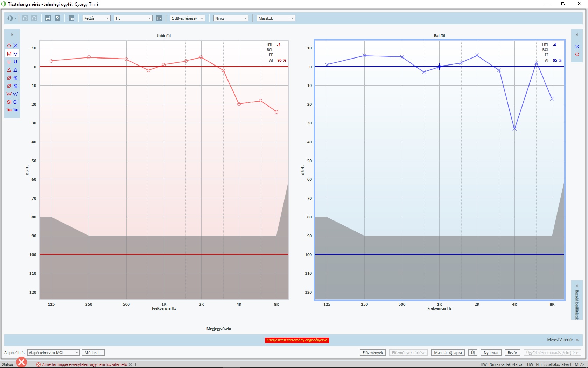Select the blue triangle symbol
This screenshot has width=588, height=368.
tap(15, 70)
